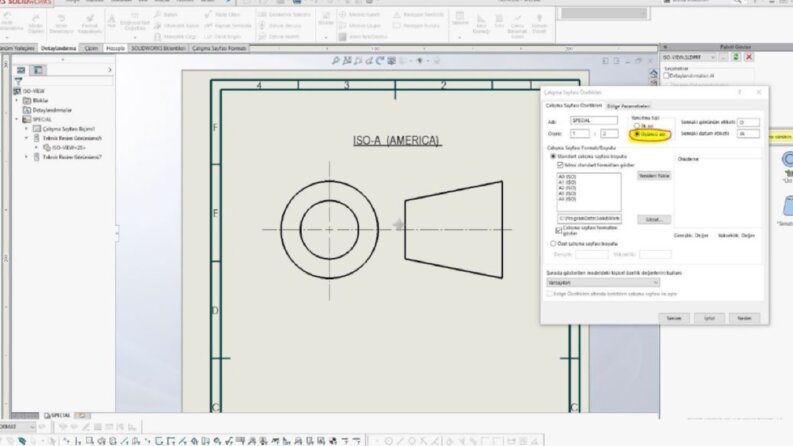Switch to the Çizim ribbon tab
793x446 pixels.
point(91,48)
